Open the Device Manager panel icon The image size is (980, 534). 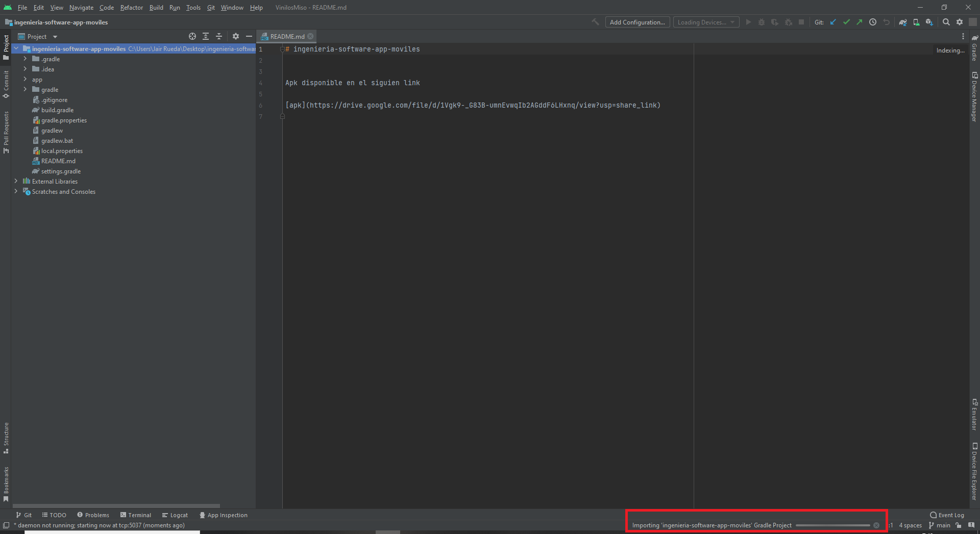click(x=975, y=97)
